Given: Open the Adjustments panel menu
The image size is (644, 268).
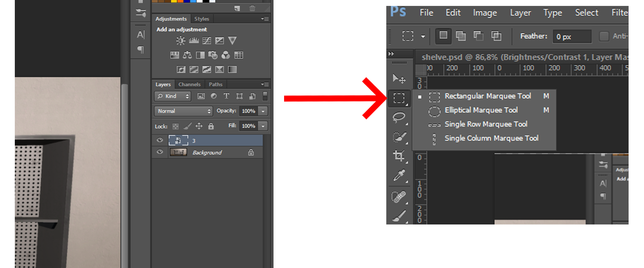Looking at the screenshot, I should point(265,19).
